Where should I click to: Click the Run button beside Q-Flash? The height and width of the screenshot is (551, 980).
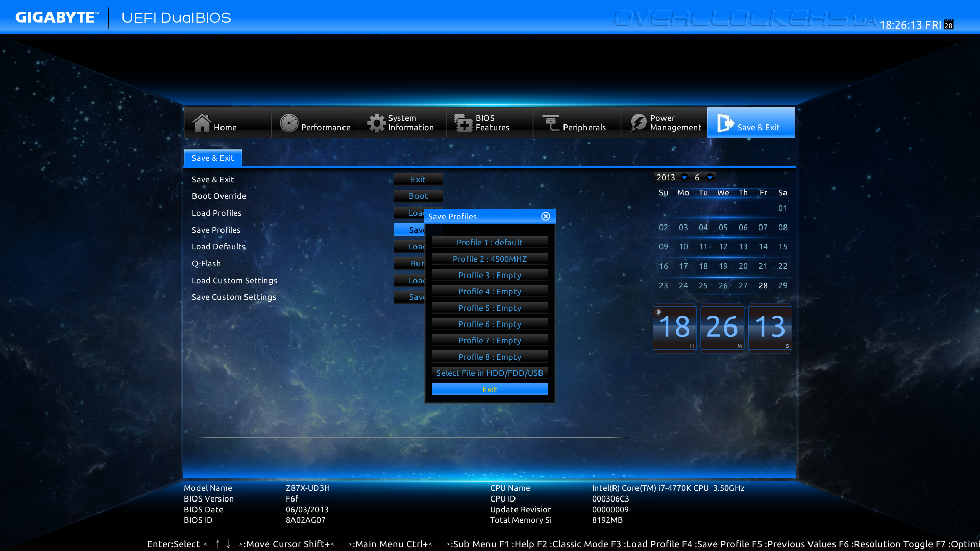point(409,264)
